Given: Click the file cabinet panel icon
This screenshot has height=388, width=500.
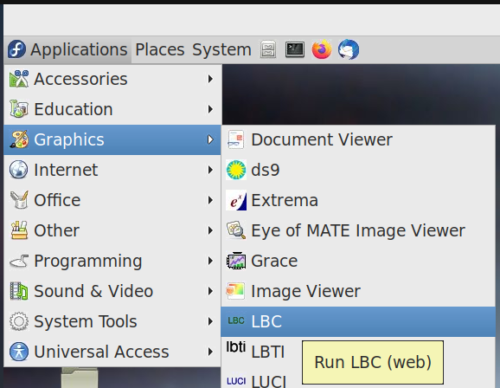Looking at the screenshot, I should tap(268, 50).
